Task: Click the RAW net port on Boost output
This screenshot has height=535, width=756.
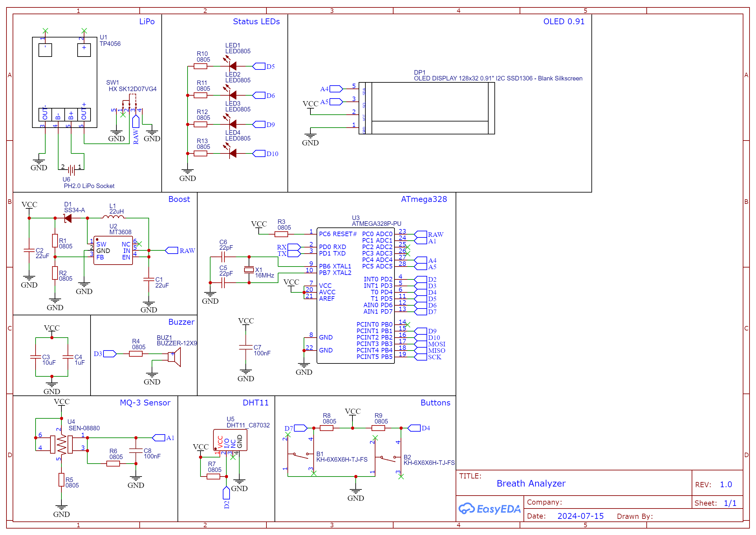Action: point(172,251)
